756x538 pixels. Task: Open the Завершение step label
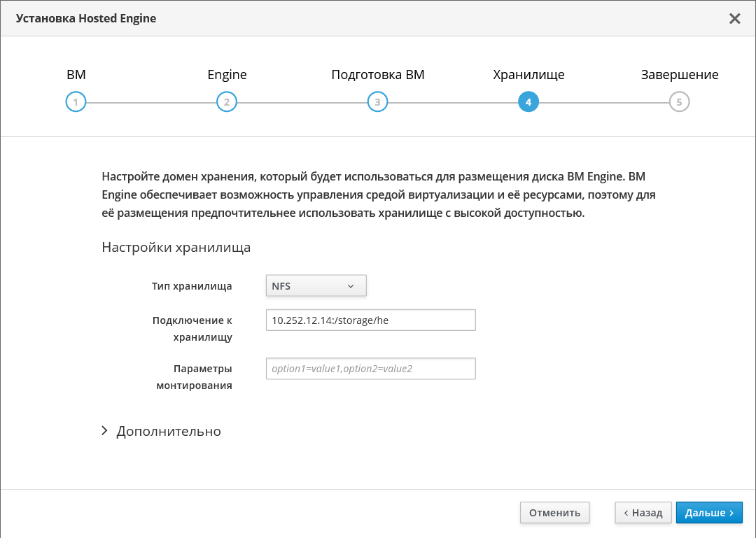coord(680,75)
